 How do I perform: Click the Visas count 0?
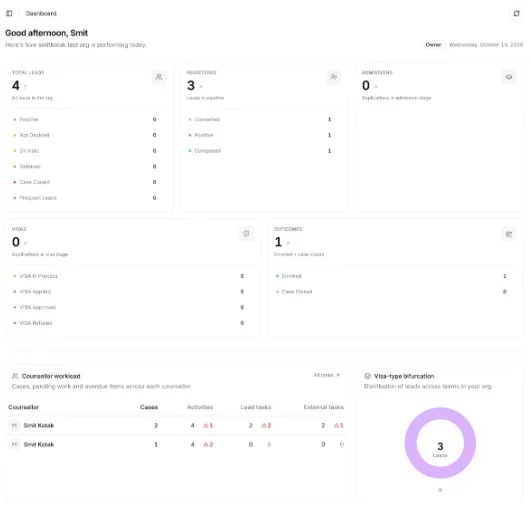point(16,242)
